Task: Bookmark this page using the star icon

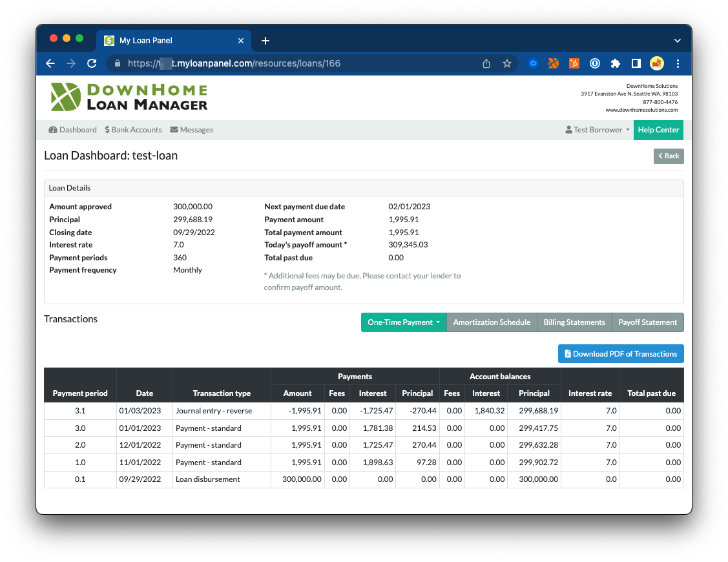Action: (507, 63)
